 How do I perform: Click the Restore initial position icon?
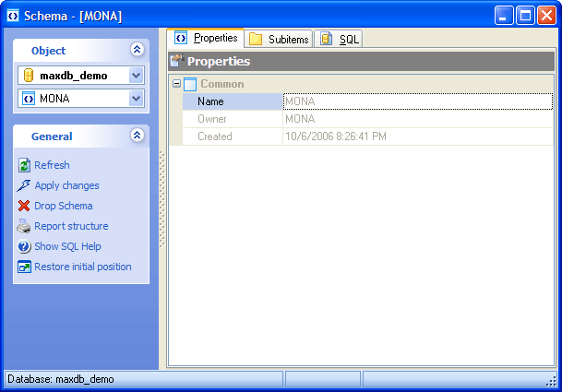(24, 267)
